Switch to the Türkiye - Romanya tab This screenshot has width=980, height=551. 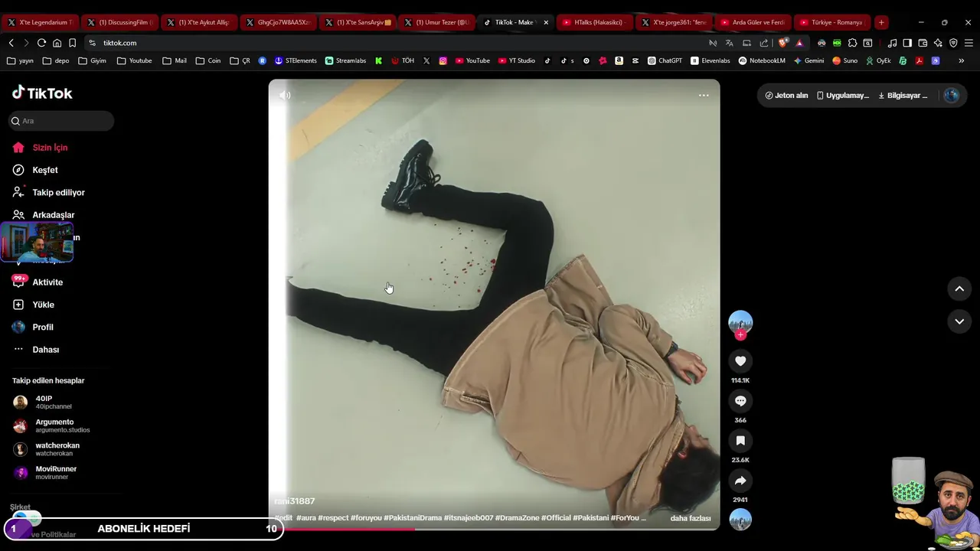pyautogui.click(x=832, y=22)
